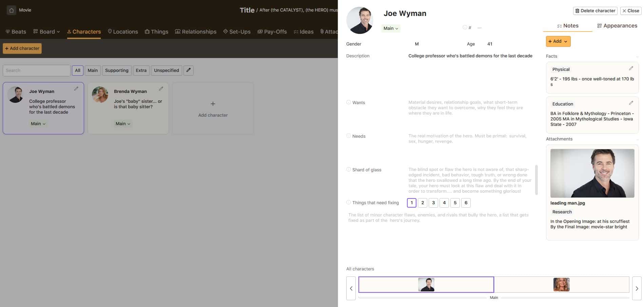Screen dimensions: 644x307
Task: Click the next character right arrow
Action: tap(637, 288)
